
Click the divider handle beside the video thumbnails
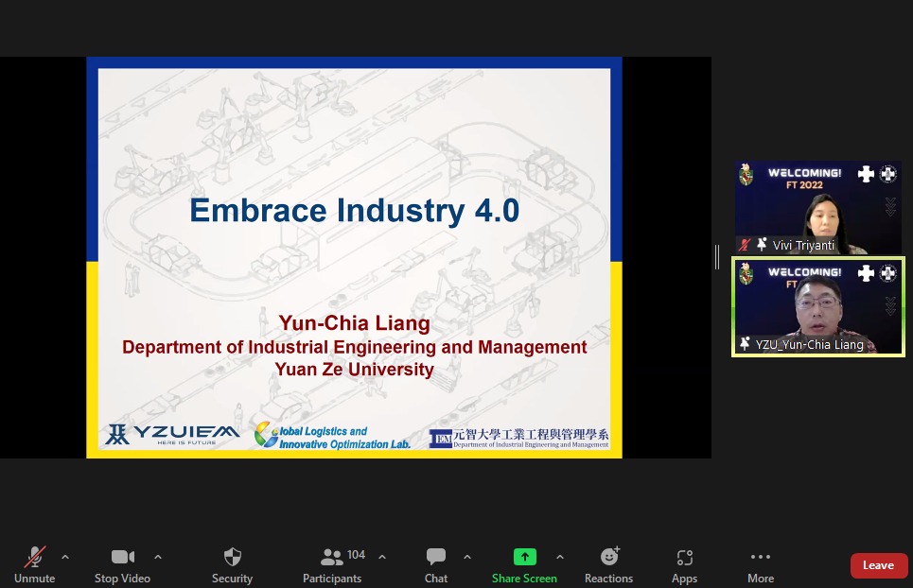tap(717, 257)
